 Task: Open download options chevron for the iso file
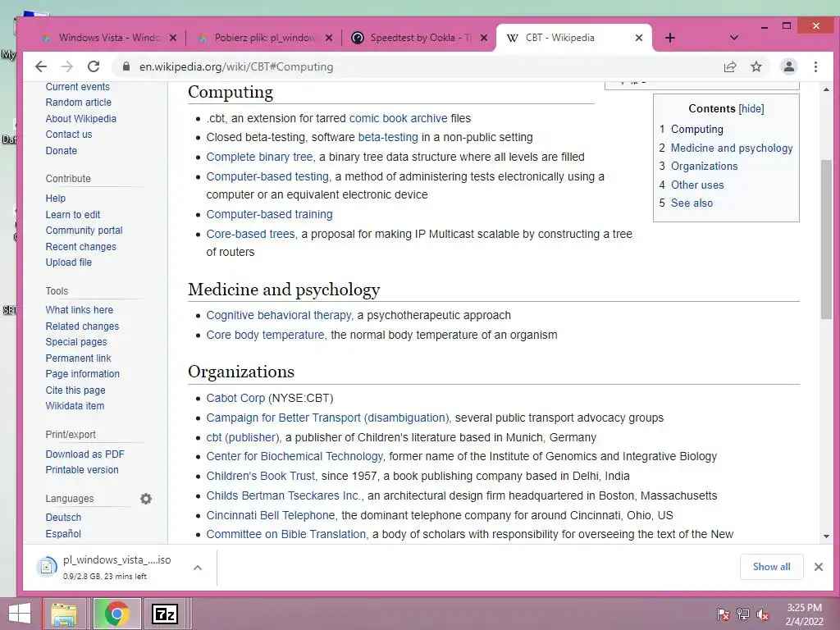[198, 568]
